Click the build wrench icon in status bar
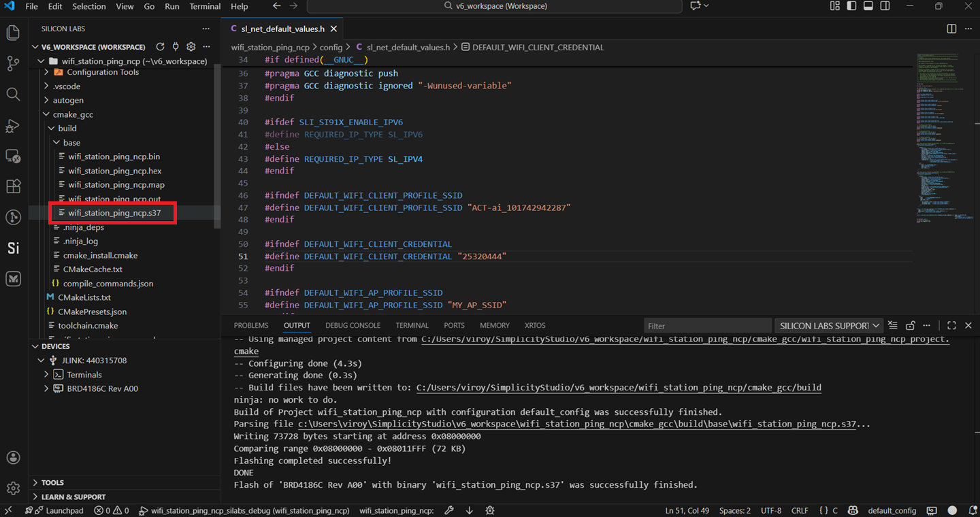 (448, 510)
